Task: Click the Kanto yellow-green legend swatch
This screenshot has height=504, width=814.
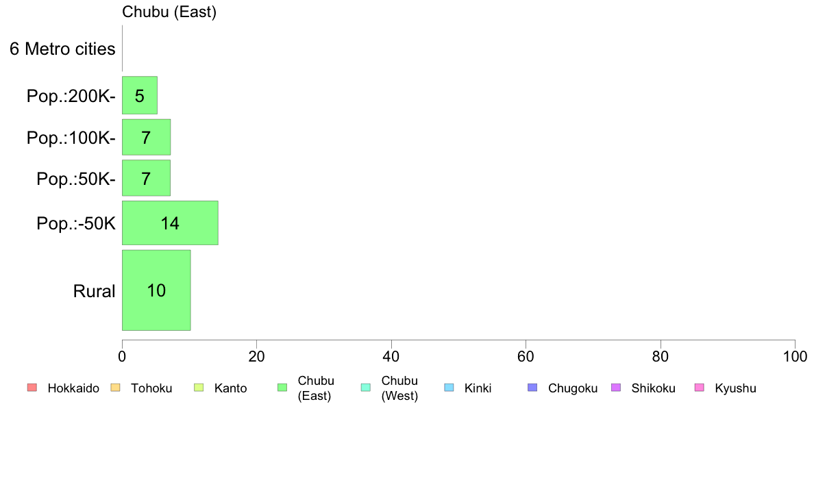Action: click(199, 388)
